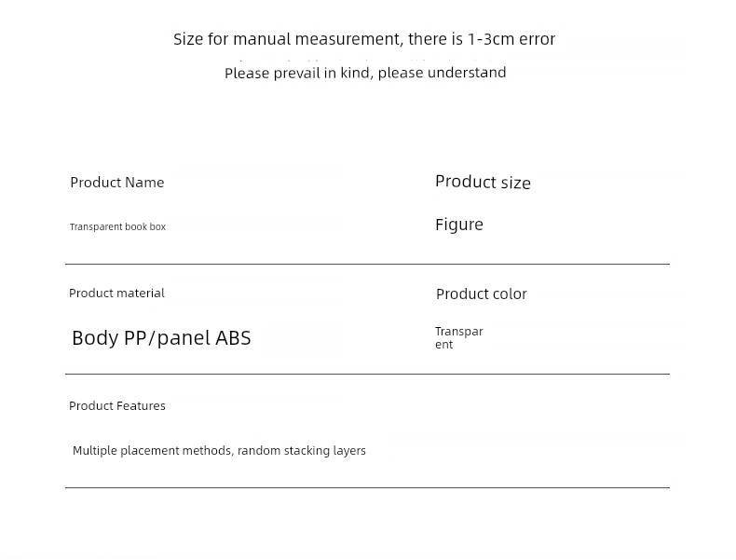Select 'Multiple placement methods' feature text
Screen dimensions: 736x560
click(152, 451)
